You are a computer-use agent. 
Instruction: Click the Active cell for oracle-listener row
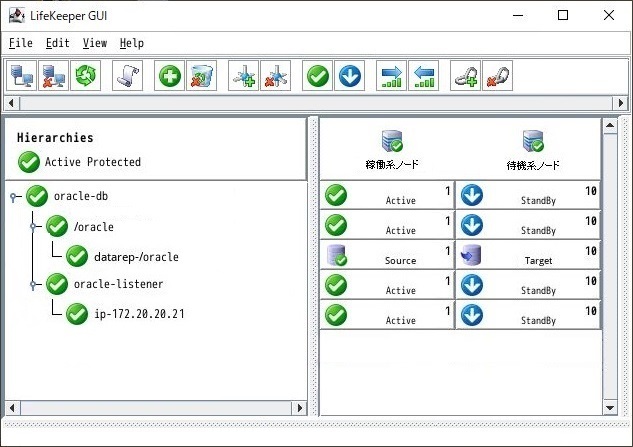point(387,285)
